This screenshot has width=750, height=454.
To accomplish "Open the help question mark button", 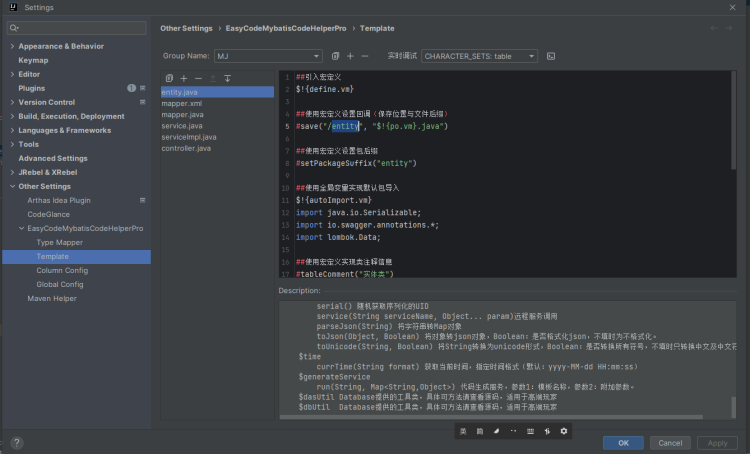I will click(16, 442).
